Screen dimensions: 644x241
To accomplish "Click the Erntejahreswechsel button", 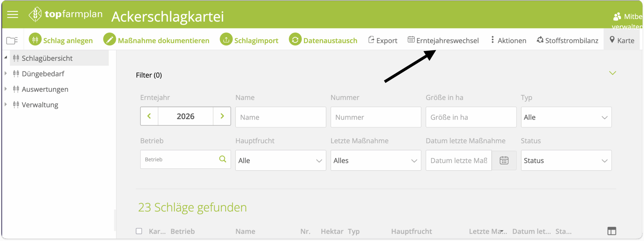I will click(x=443, y=41).
